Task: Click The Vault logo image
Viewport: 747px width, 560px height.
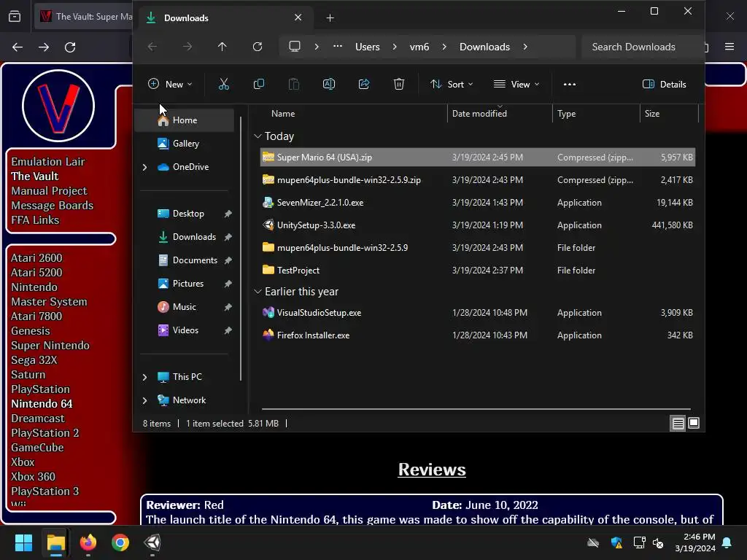Action: [58, 106]
